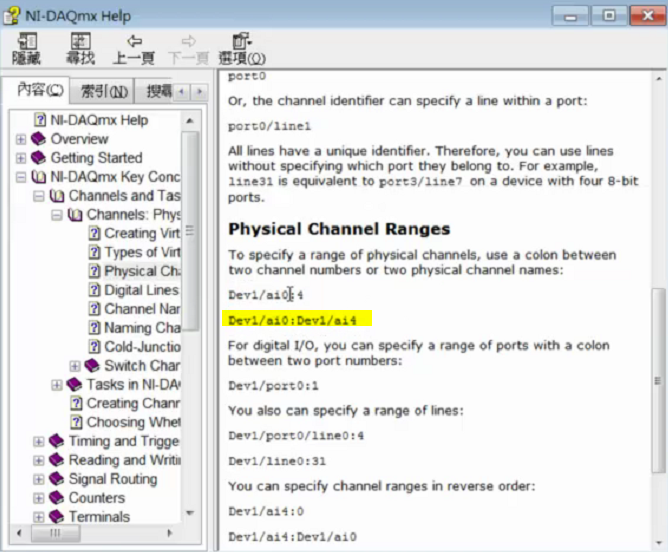Click the contents tree scroll-up arrow
The width and height of the screenshot is (668, 552).
tap(190, 121)
